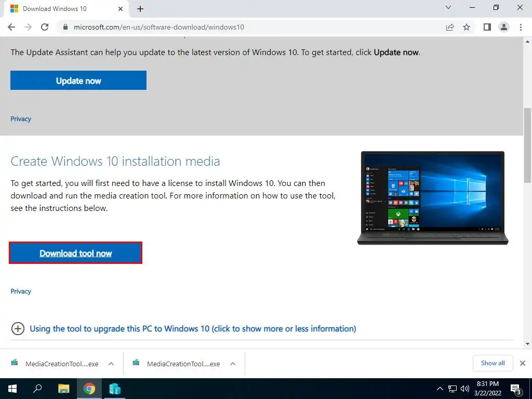Screen dimensions: 532x399
Task: Click the page vertical scrollbar thumb
Action: point(528,145)
